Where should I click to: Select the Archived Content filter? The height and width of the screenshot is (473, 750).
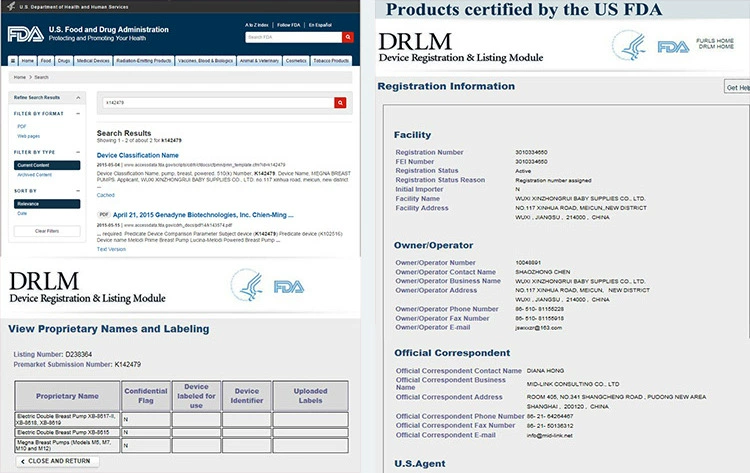point(34,175)
